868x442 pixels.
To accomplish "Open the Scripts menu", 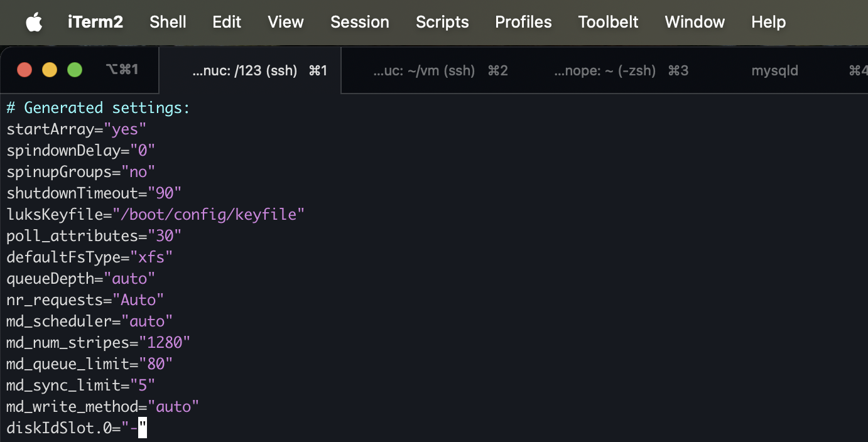I will coord(442,23).
